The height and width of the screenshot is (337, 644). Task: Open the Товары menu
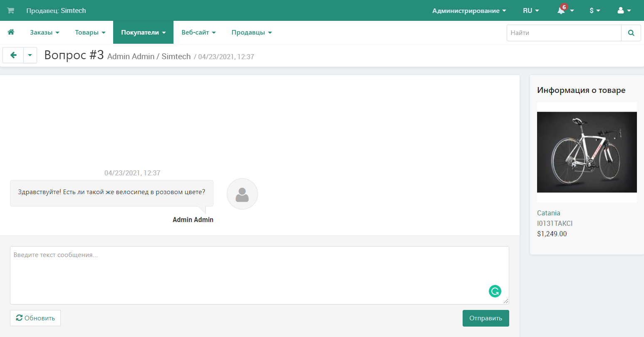tap(90, 32)
